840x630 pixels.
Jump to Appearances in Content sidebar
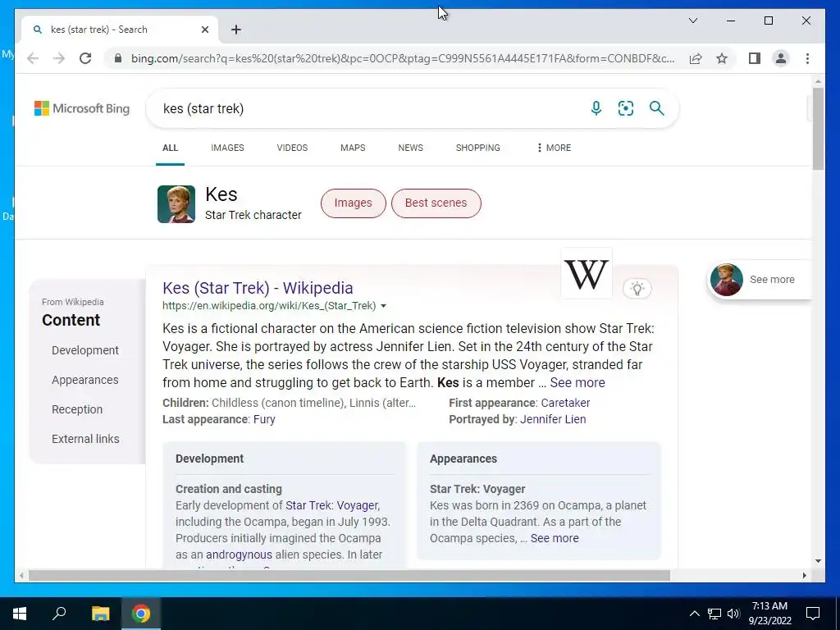pyautogui.click(x=85, y=380)
